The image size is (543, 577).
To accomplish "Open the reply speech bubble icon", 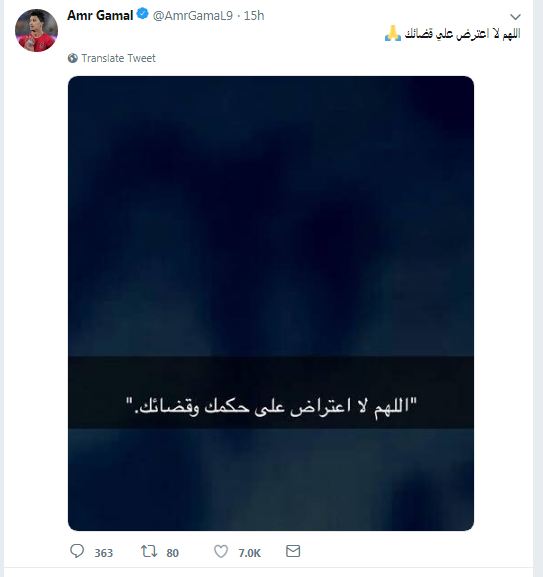I will [77, 551].
